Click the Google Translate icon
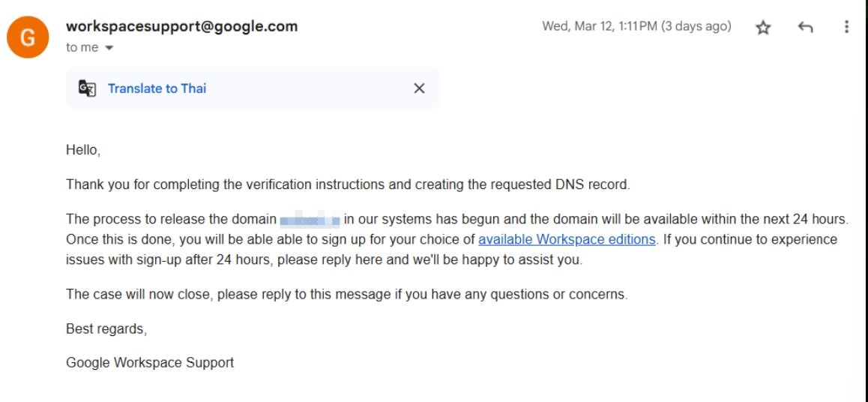 [88, 88]
